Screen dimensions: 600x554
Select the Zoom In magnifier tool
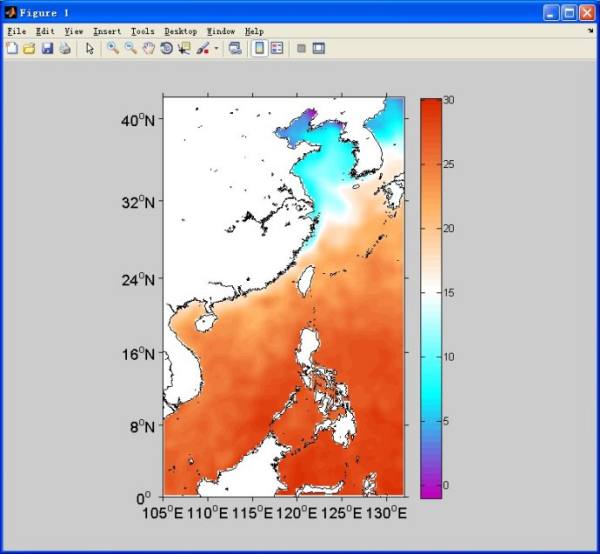click(x=112, y=48)
